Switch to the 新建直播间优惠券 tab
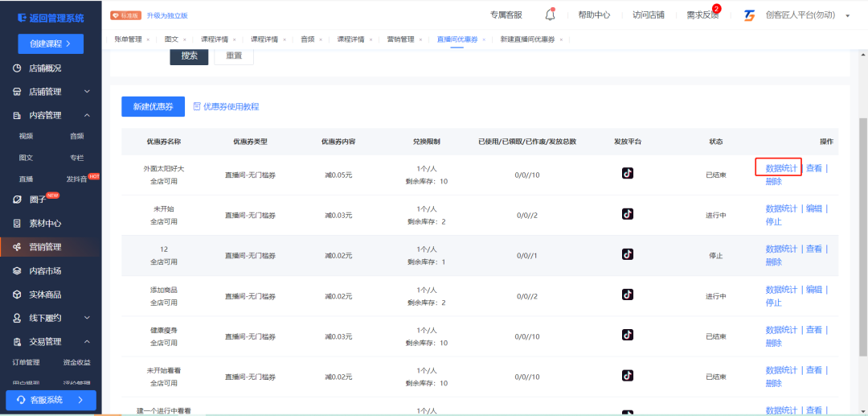The image size is (868, 416). 527,40
